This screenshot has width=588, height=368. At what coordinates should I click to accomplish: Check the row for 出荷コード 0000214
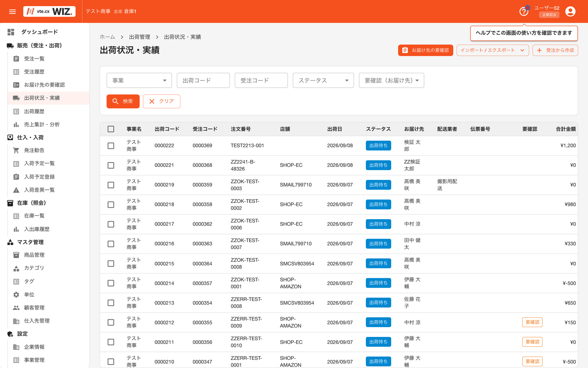(x=111, y=283)
